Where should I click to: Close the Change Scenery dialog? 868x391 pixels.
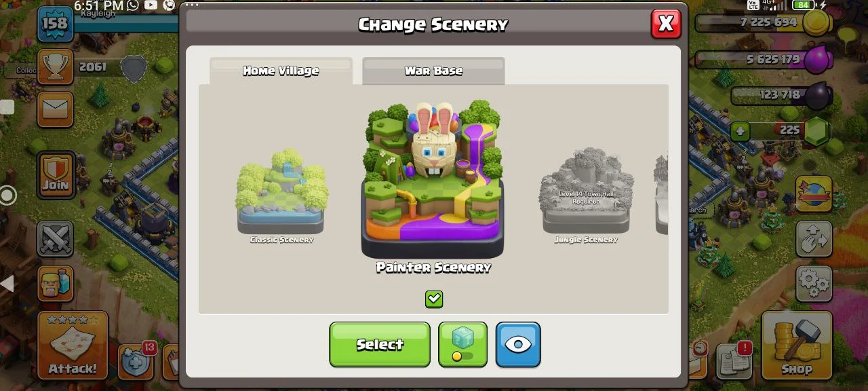[666, 24]
